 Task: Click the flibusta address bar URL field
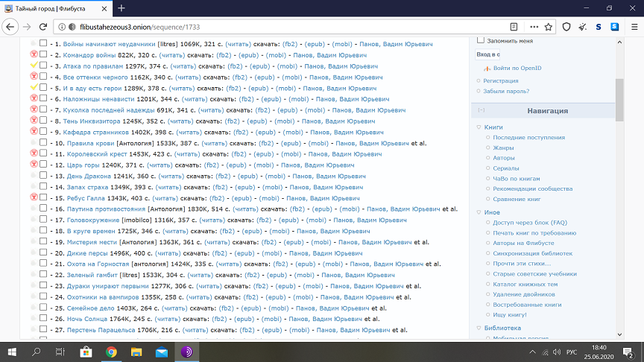point(288,27)
